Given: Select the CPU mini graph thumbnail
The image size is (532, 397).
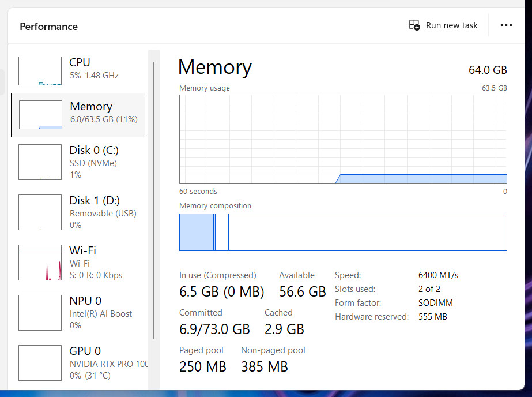Looking at the screenshot, I should (40, 71).
